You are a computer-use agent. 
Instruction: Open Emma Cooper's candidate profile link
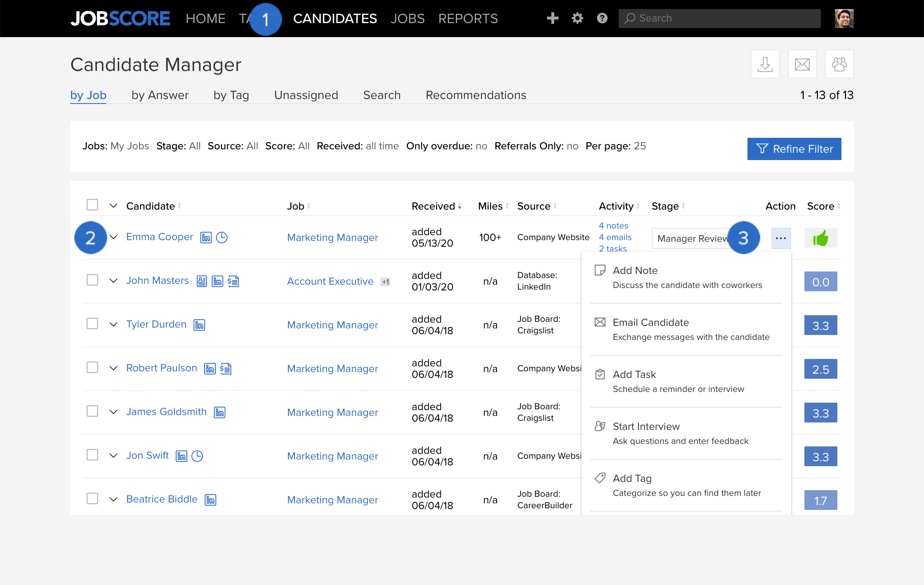pyautogui.click(x=160, y=237)
